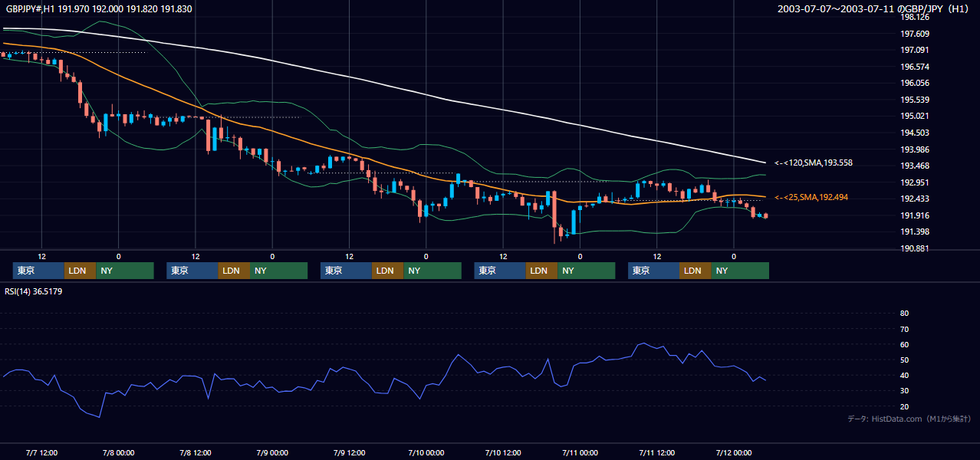This screenshot has height=460, width=980.
Task: Click RSI scale value 30
Action: 905,391
